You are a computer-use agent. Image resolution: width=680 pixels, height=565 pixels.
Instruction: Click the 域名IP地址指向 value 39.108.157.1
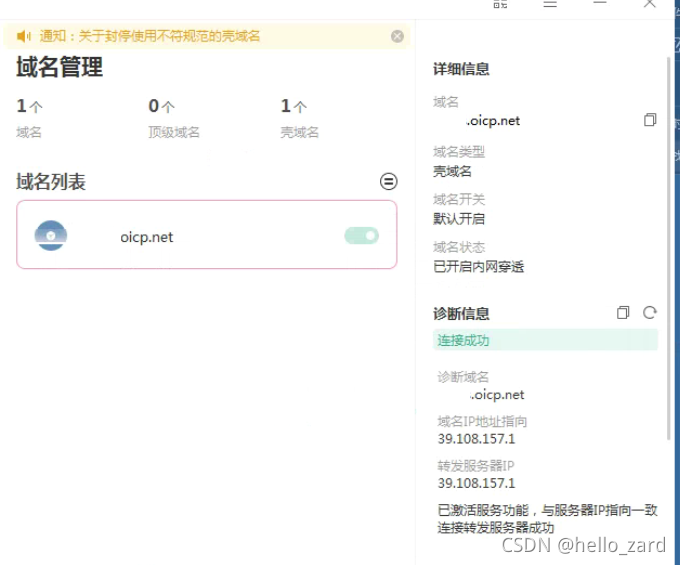pyautogui.click(x=476, y=439)
